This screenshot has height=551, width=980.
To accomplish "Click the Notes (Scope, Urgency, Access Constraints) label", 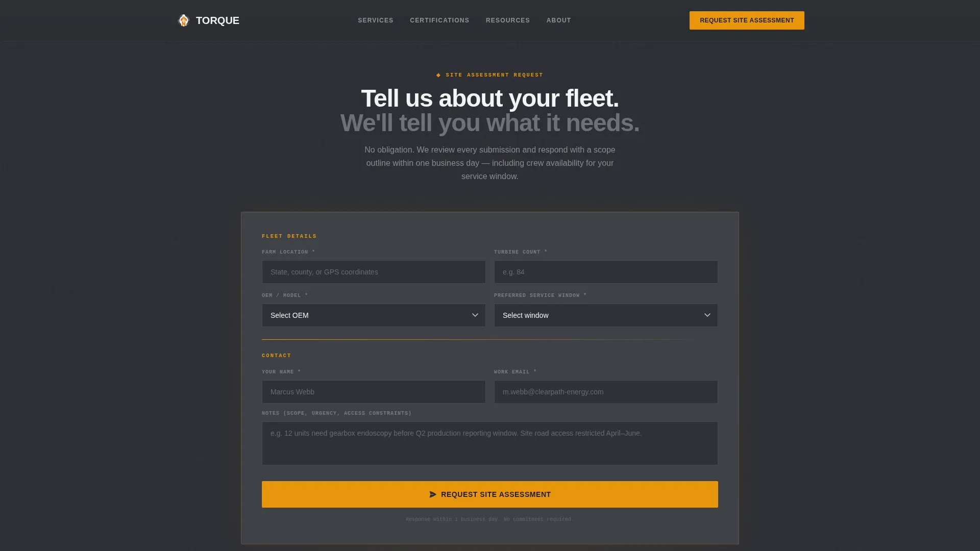I will click(336, 413).
